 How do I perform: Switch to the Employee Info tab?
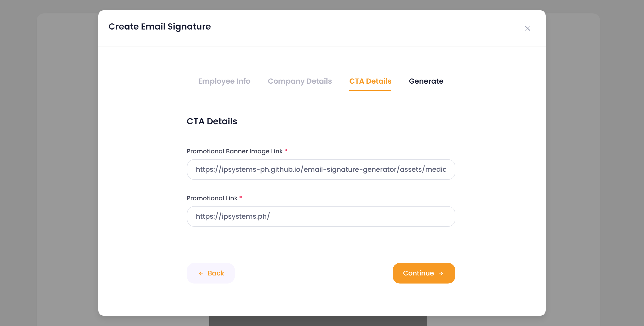click(224, 81)
